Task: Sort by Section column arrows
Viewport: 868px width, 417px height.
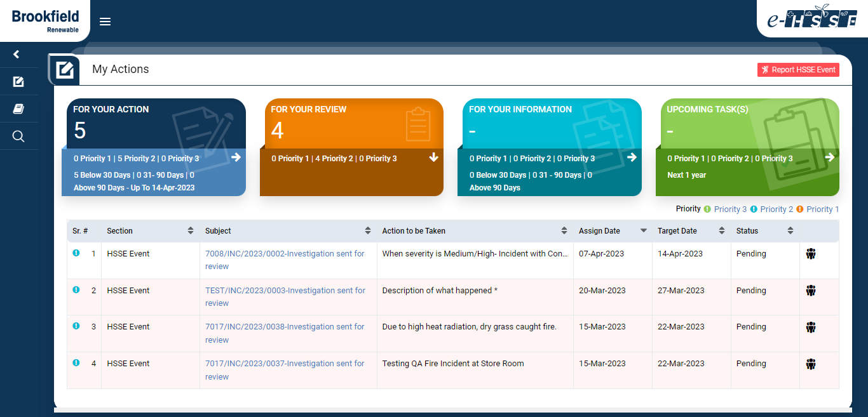Action: click(191, 231)
